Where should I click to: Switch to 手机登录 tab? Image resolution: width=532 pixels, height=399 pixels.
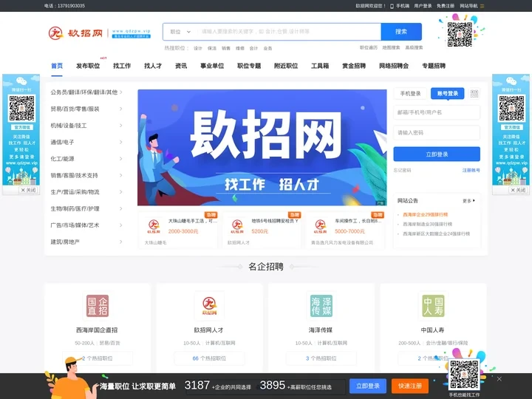pos(410,93)
